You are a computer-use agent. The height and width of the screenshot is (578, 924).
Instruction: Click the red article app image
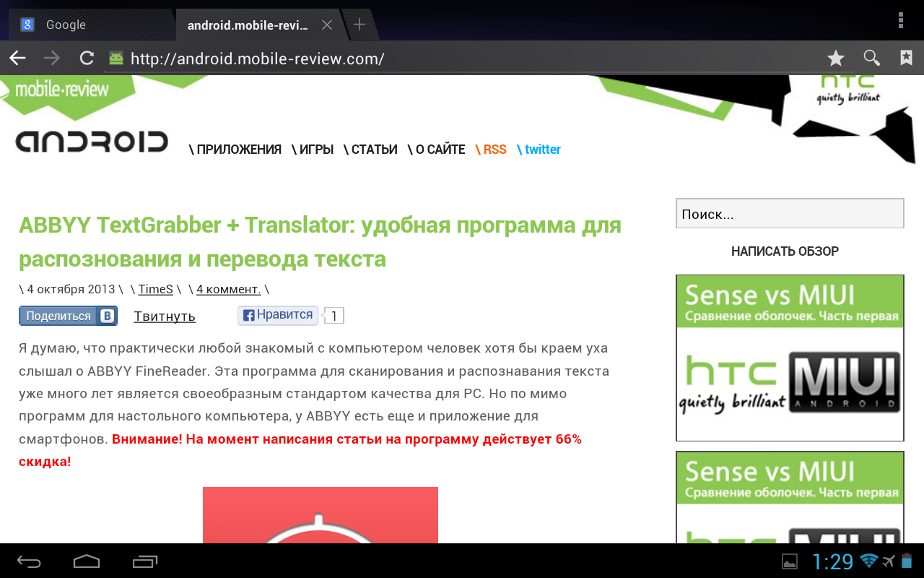(321, 515)
